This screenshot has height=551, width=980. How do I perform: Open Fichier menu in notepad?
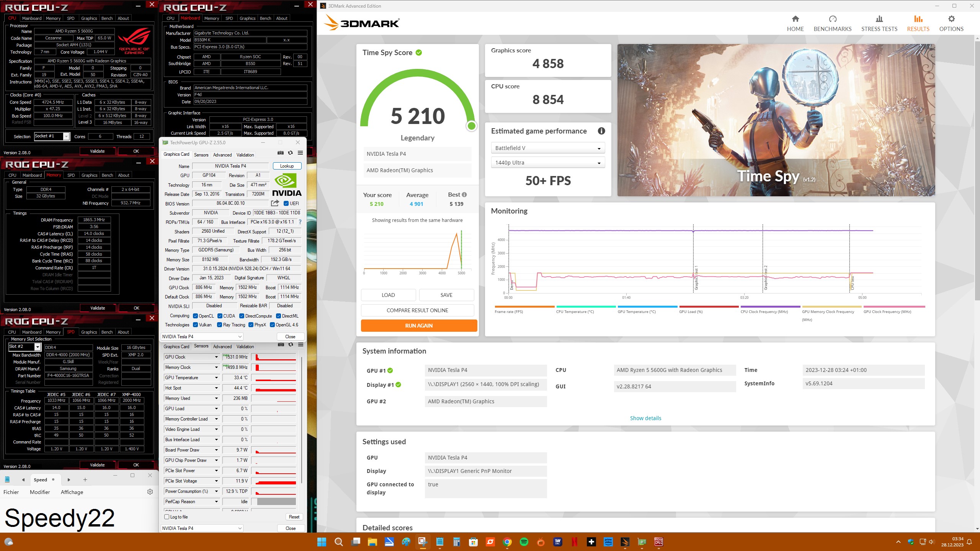pos(11,492)
